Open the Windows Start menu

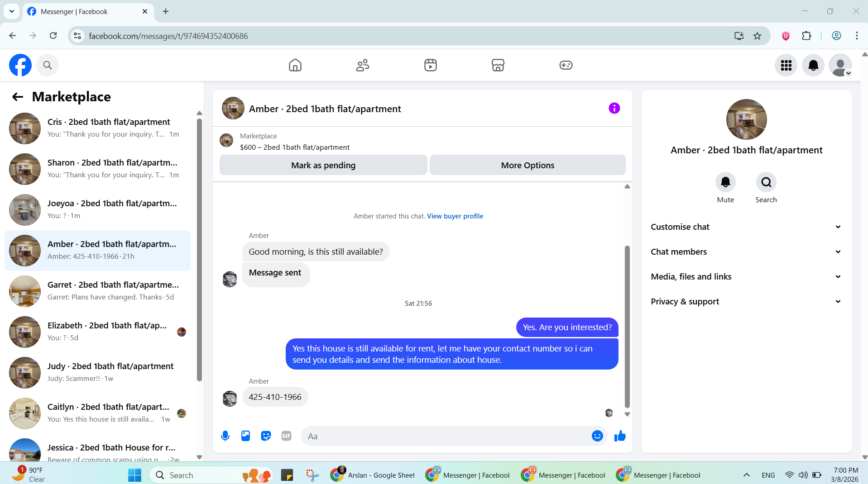point(134,475)
